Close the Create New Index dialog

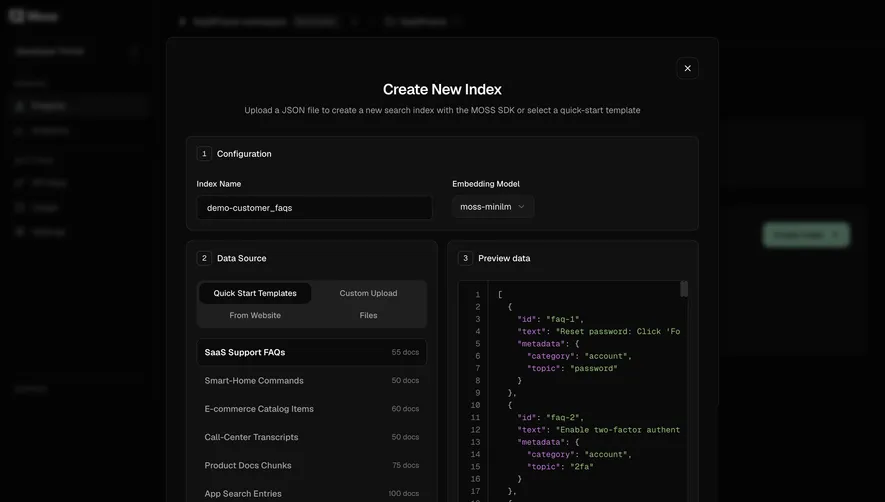(687, 68)
